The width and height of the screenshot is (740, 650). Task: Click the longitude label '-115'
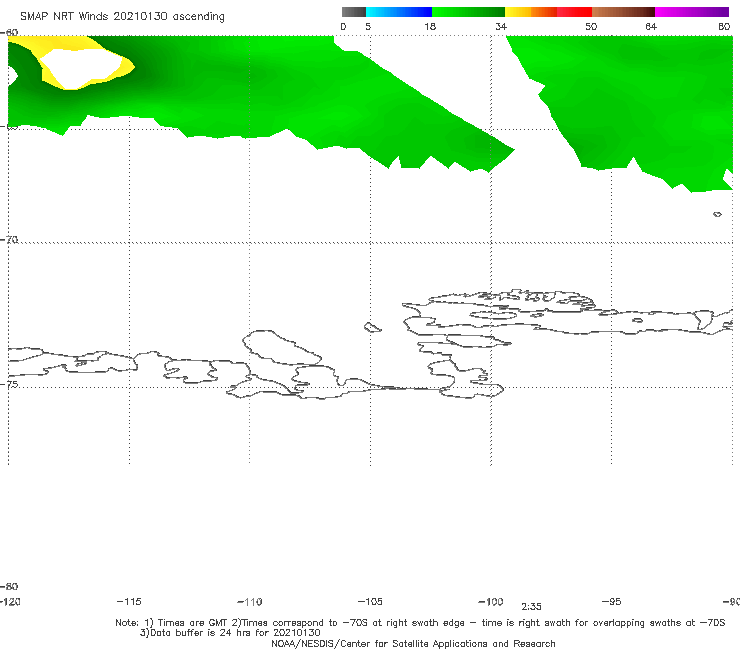tap(129, 602)
